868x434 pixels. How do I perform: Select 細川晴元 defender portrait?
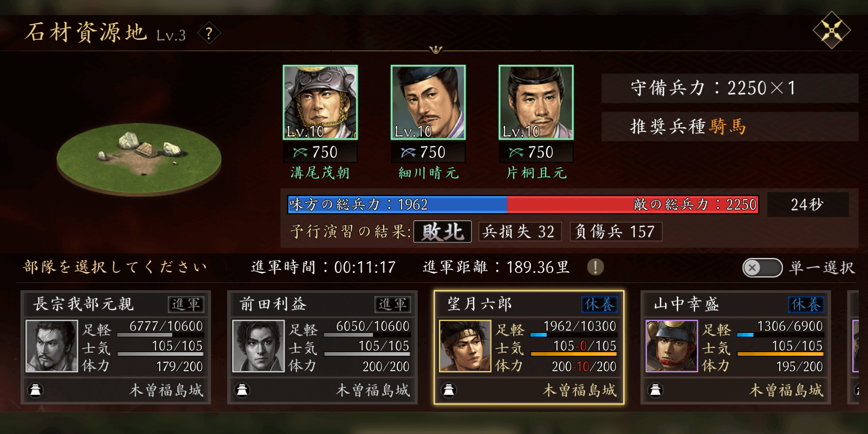point(428,102)
